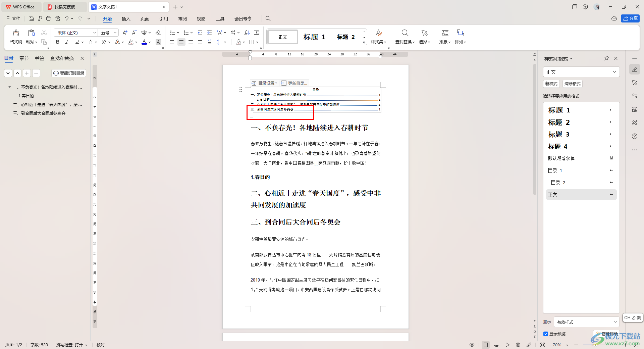Switch to eye-protection mode in status bar

[x=472, y=345]
